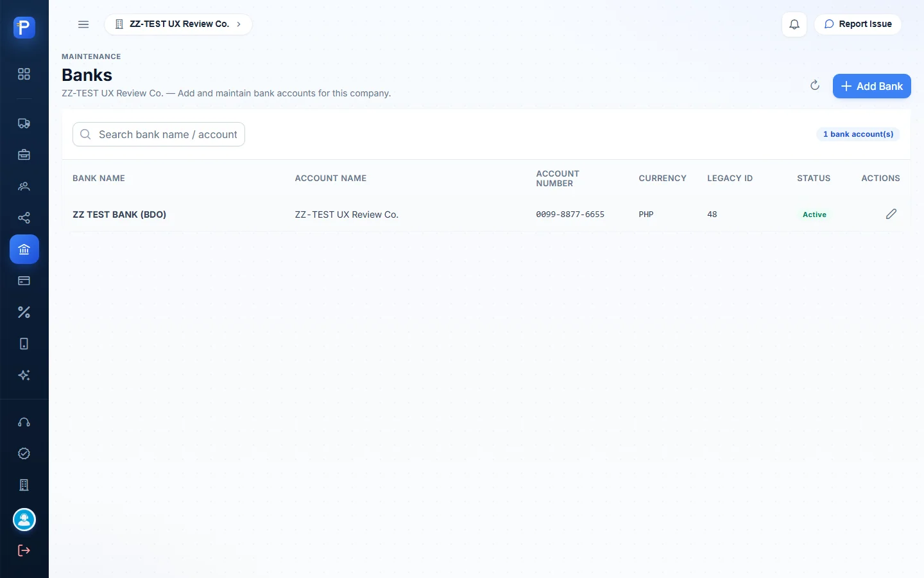The height and width of the screenshot is (578, 924).
Task: Click the ZZ-TEST UX Review Co. account name cell
Action: [346, 215]
